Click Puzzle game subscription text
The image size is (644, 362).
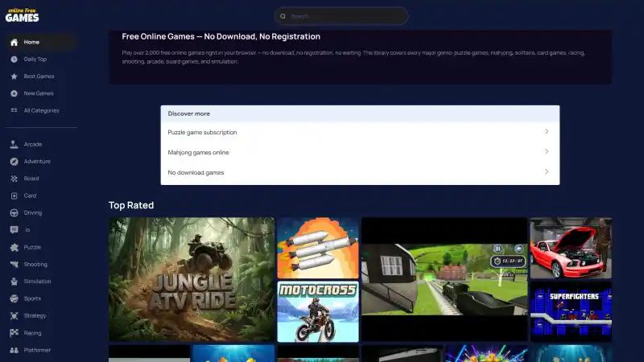tap(202, 132)
